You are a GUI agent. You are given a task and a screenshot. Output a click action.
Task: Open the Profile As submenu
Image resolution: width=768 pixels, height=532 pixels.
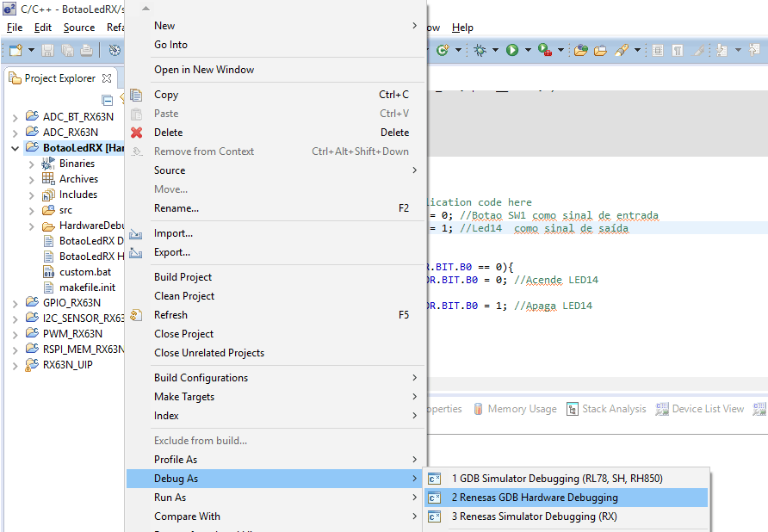pos(276,460)
